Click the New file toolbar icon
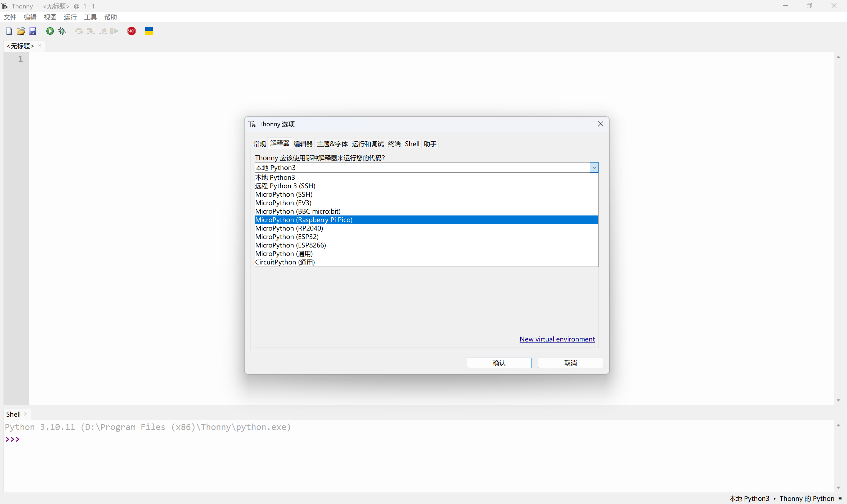The width and height of the screenshot is (847, 504). click(9, 31)
